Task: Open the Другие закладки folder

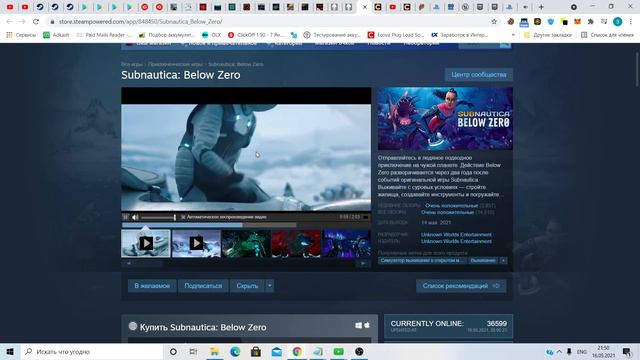Action: coord(548,35)
